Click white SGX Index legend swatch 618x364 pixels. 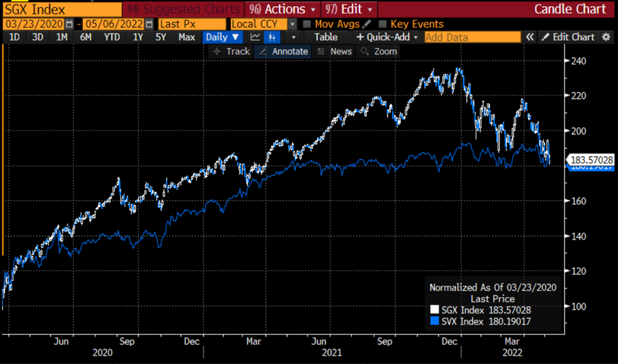tap(434, 310)
